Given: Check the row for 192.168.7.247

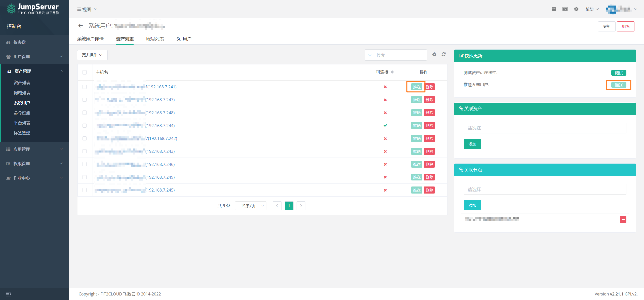Looking at the screenshot, I should 85,100.
